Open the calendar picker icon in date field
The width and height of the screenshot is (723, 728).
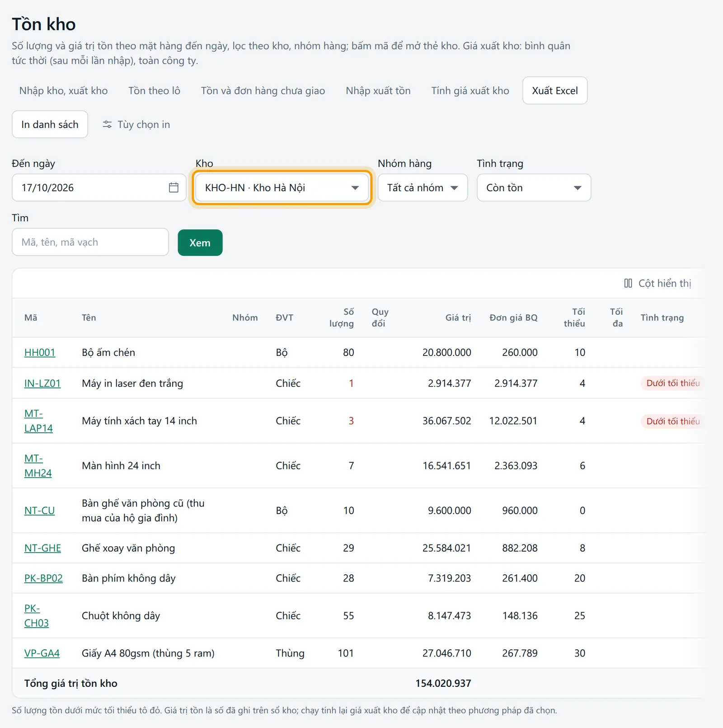(174, 188)
